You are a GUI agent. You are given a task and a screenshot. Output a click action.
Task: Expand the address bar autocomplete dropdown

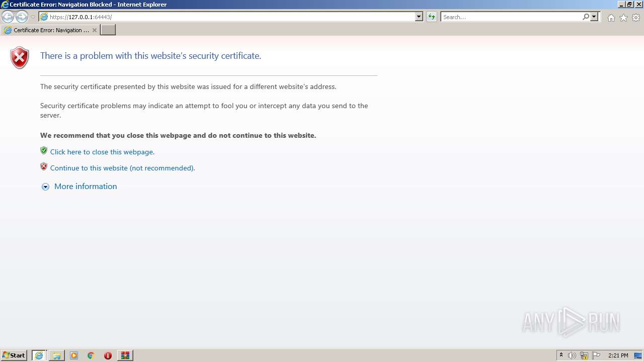pyautogui.click(x=419, y=17)
